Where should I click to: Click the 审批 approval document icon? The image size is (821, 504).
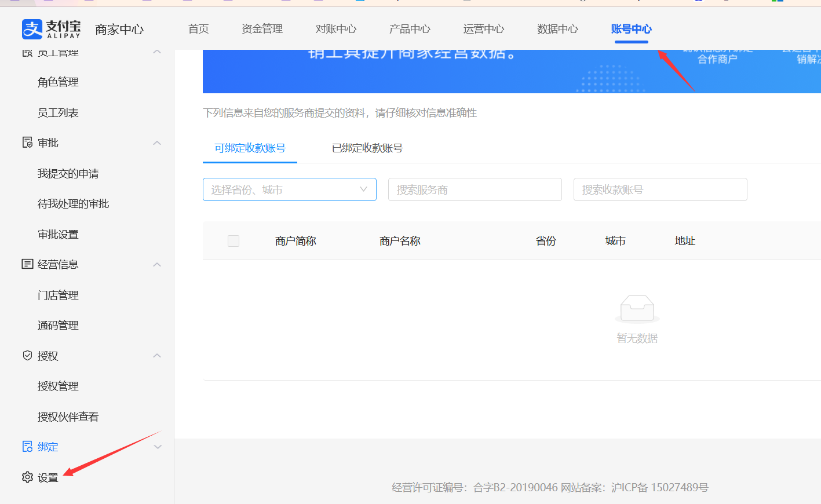[27, 143]
